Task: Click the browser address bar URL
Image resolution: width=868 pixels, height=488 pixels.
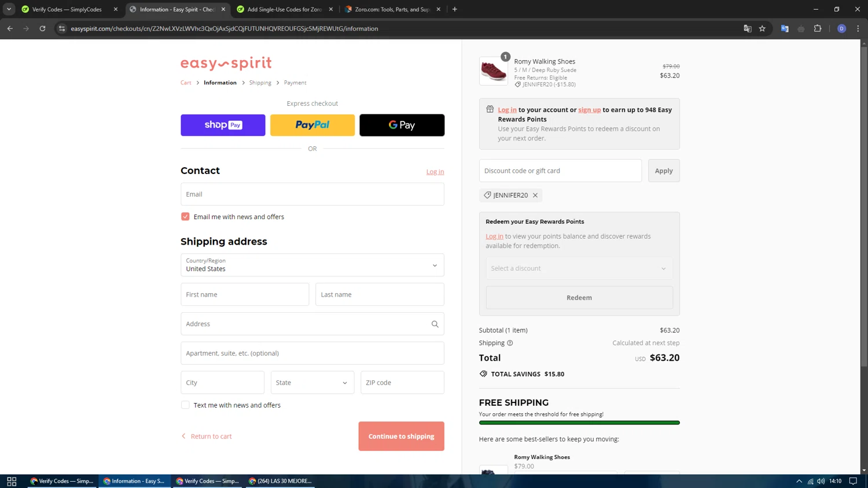Action: tap(225, 28)
